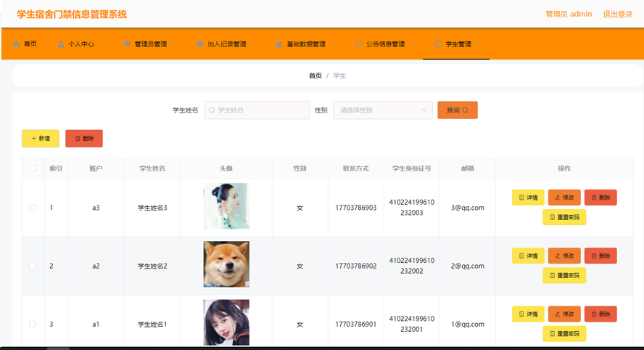The width and height of the screenshot is (644, 350).
Task: Toggle the select-all checkbox in table header
Action: 33,168
